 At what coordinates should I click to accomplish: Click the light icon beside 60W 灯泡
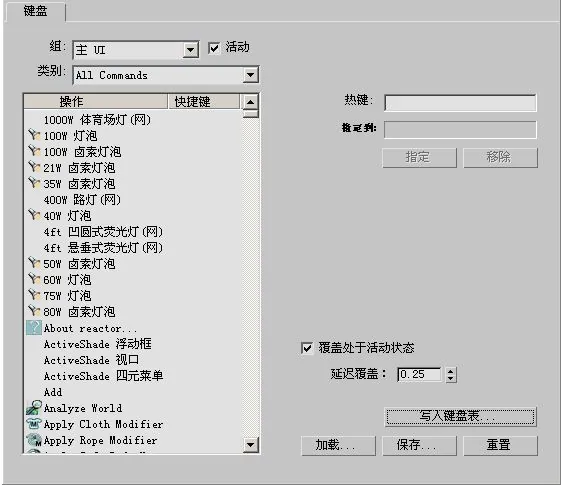(x=34, y=279)
